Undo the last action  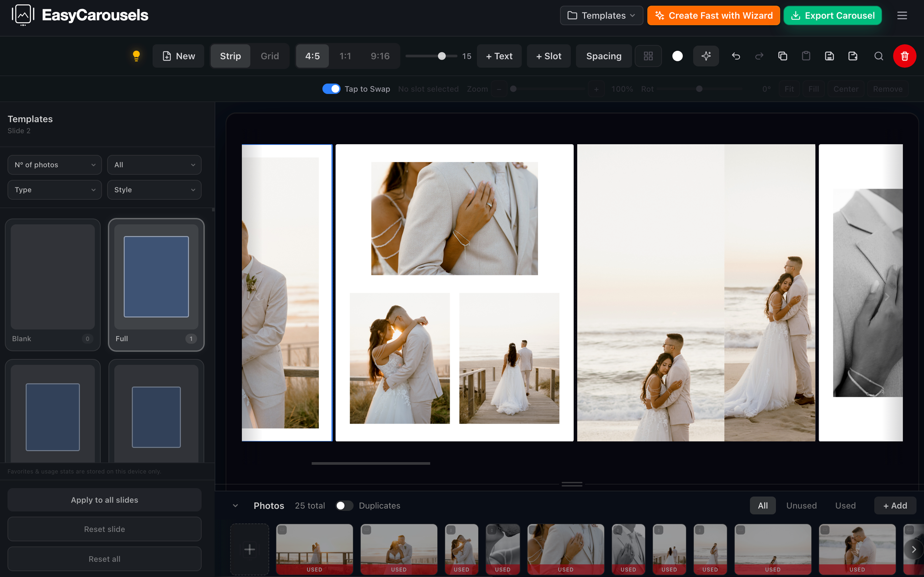point(736,56)
